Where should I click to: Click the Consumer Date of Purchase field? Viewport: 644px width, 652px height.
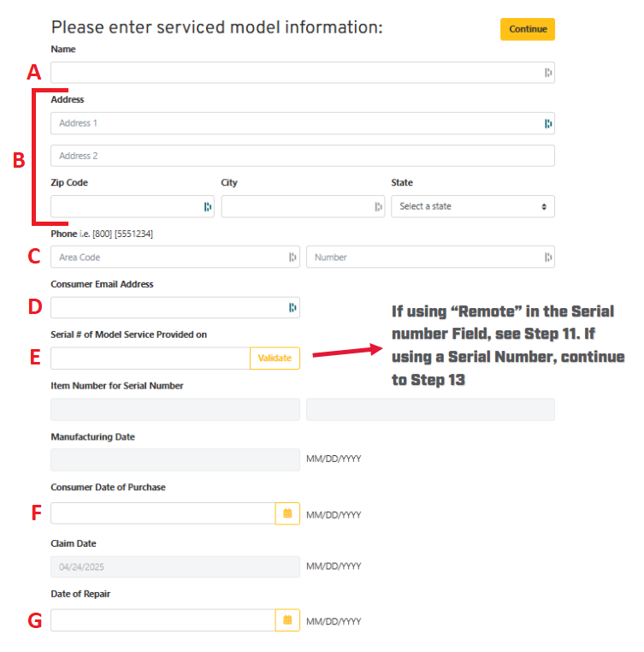pos(162,513)
